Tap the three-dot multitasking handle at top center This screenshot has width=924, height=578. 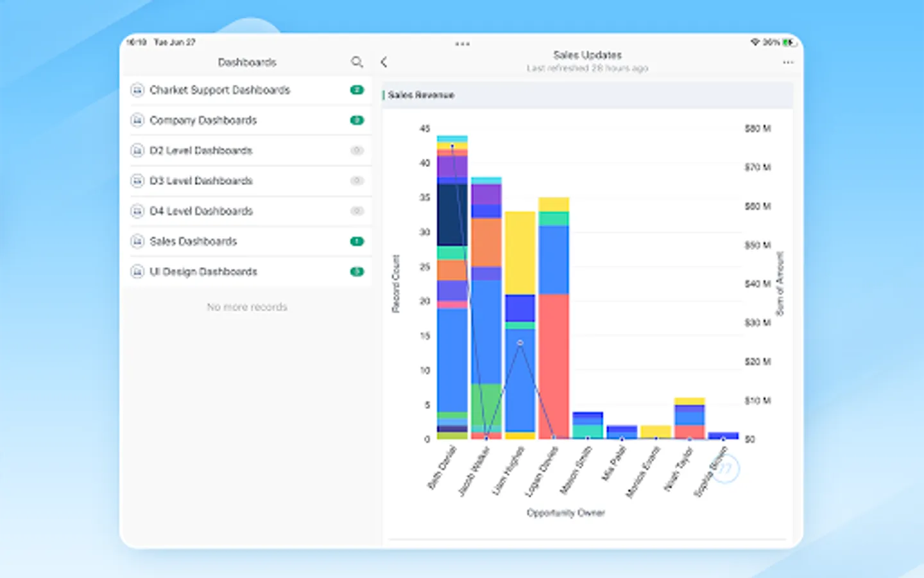click(x=462, y=44)
